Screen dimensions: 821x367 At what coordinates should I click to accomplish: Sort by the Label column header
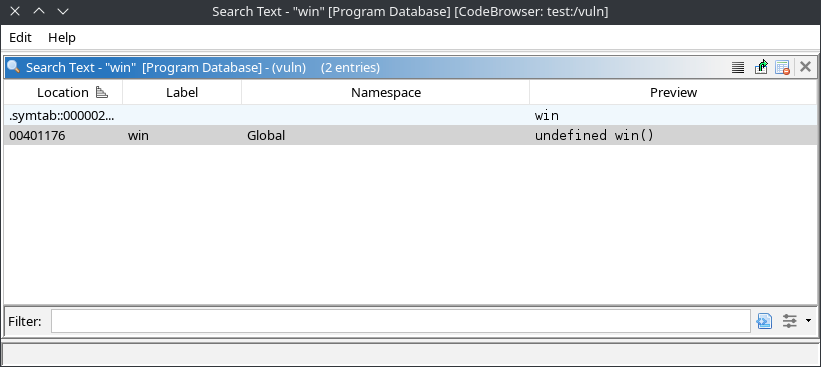coord(182,93)
